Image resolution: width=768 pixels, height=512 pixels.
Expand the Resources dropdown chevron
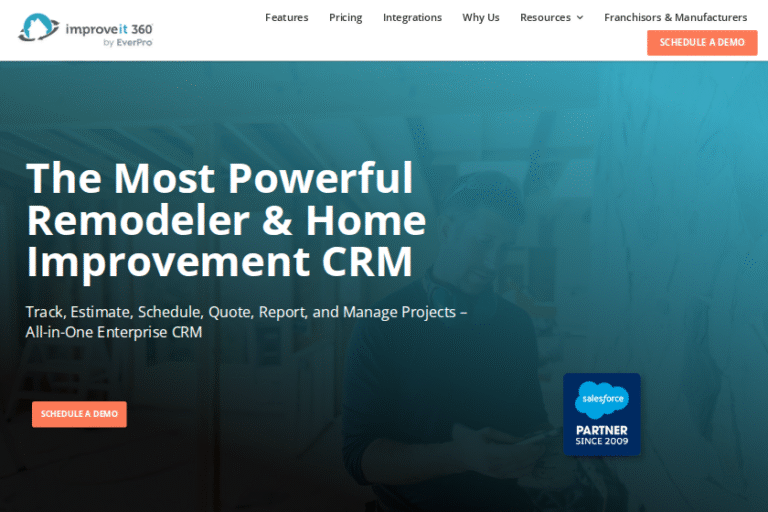point(580,18)
